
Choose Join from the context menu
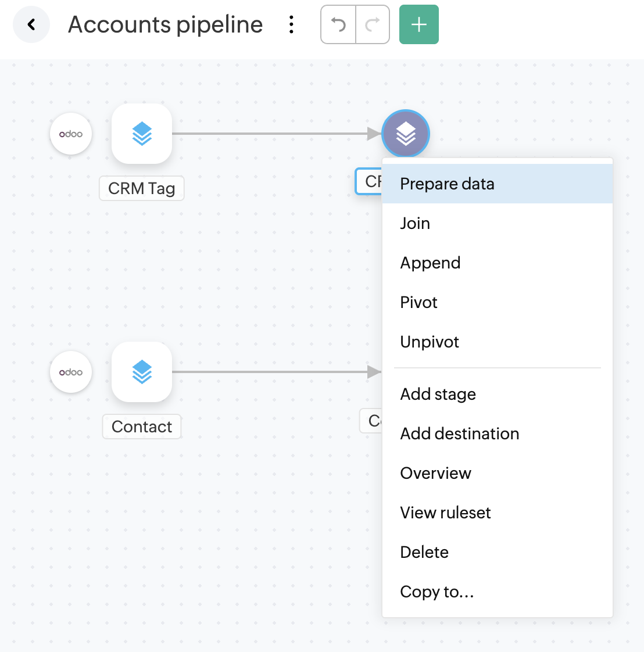pos(415,223)
